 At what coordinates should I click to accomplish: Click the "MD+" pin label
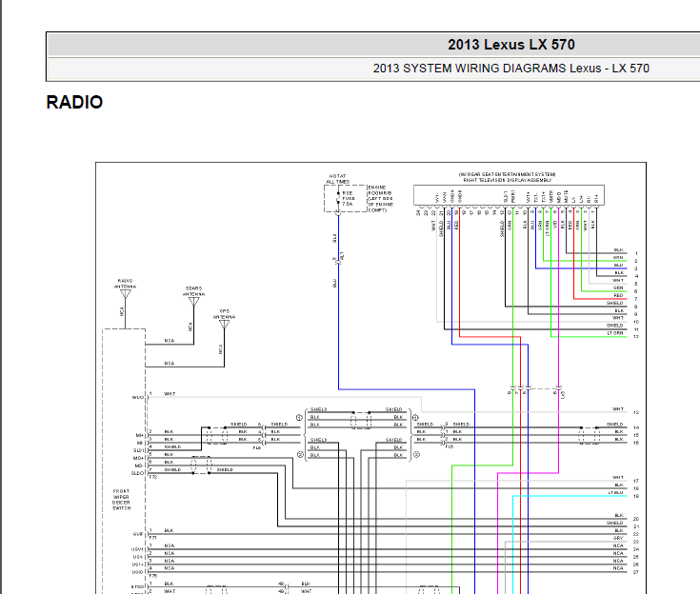click(x=138, y=458)
